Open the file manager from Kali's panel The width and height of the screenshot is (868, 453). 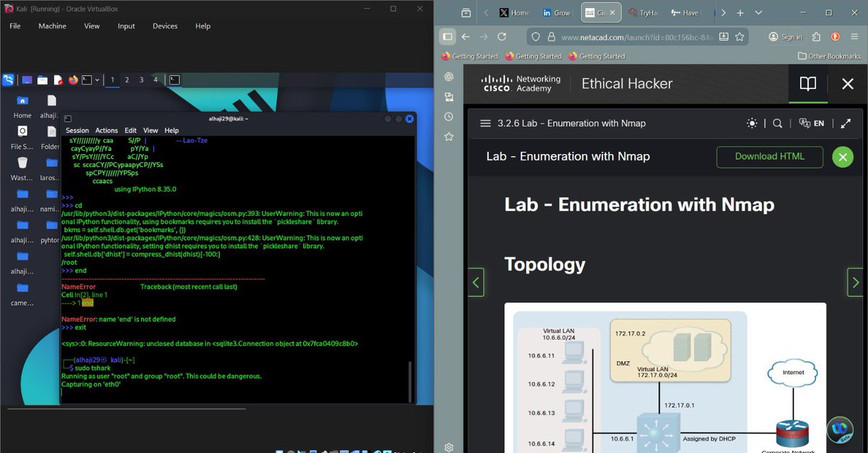42,80
